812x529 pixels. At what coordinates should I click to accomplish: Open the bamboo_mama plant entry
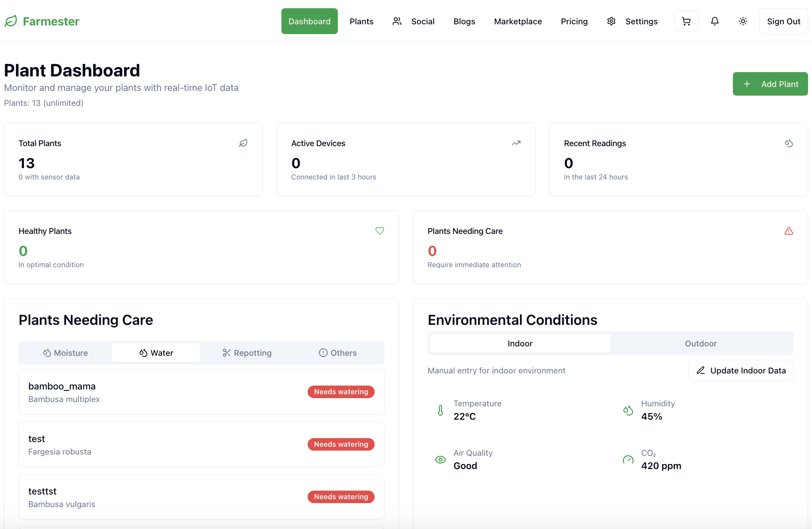[x=201, y=392]
